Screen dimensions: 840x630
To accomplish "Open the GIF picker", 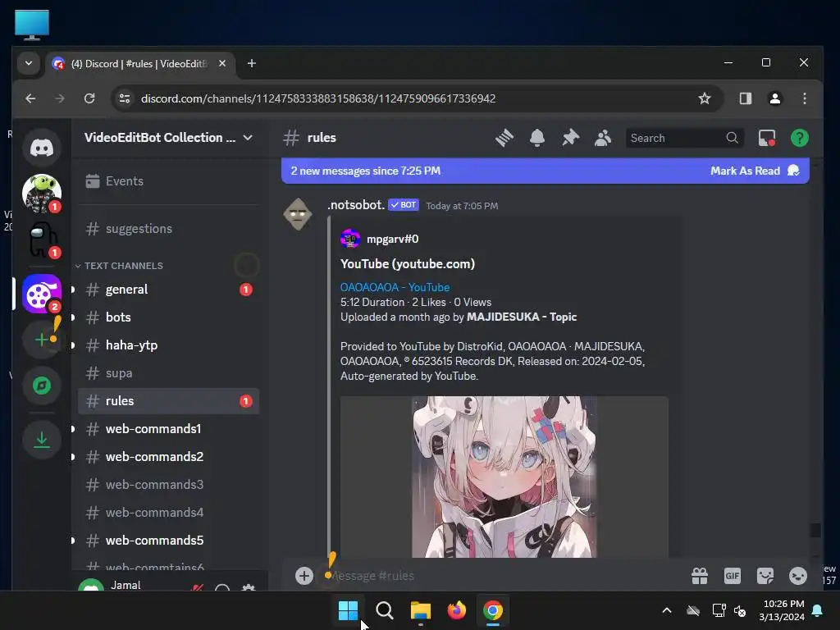I will (733, 576).
